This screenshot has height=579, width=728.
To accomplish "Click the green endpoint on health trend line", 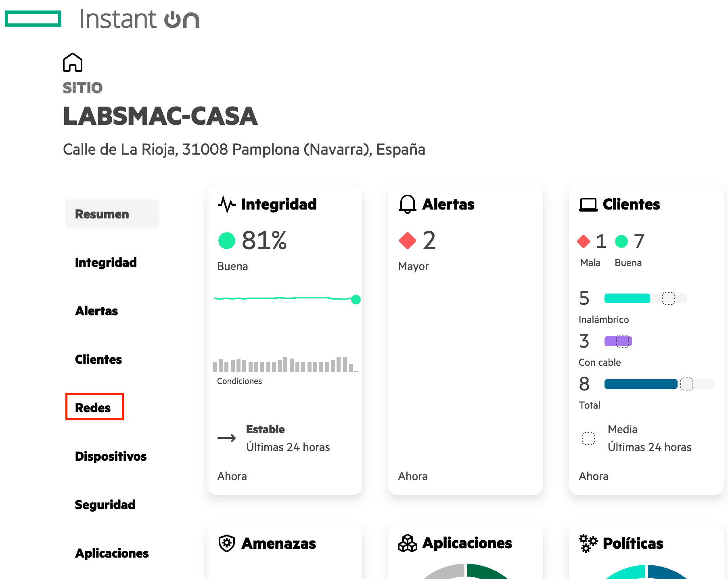I will click(356, 300).
